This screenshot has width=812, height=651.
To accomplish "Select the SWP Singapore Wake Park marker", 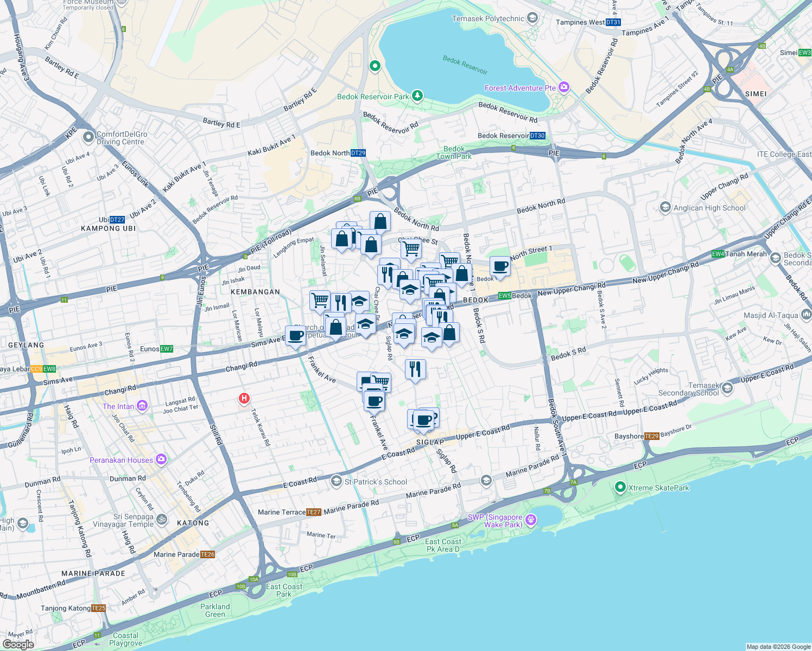I will click(530, 519).
